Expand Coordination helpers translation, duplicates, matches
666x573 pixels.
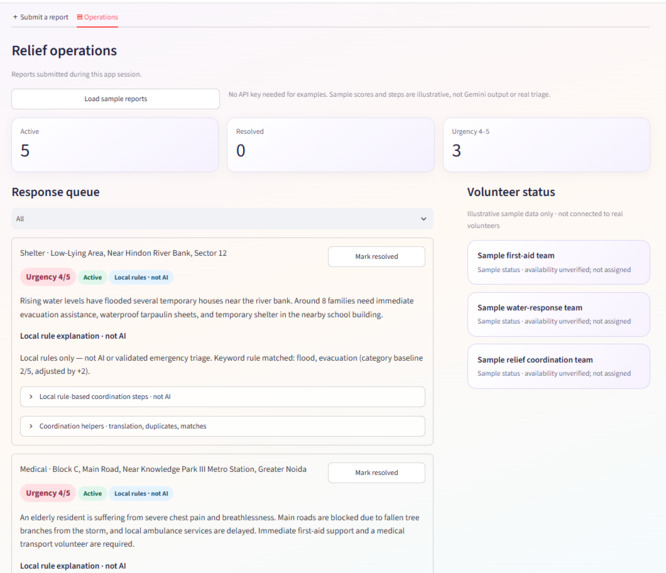222,426
